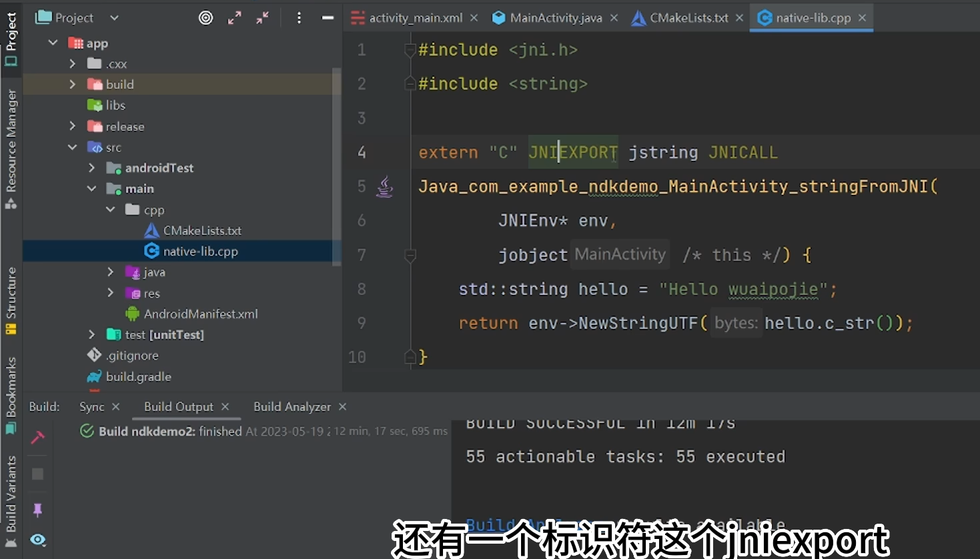Image resolution: width=980 pixels, height=559 pixels.
Task: Click the "Hello wuaipojie" string literal
Action: coord(743,289)
